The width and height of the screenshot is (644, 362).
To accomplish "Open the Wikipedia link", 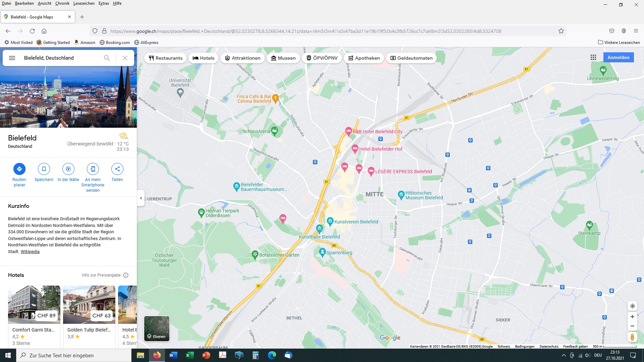I will pyautogui.click(x=30, y=252).
